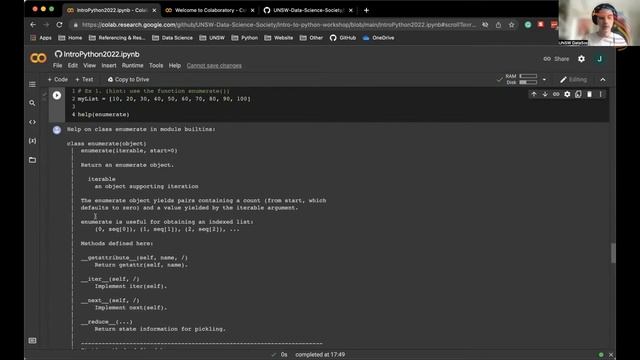The width and height of the screenshot is (640, 360).
Task: Open the cell editor settings gear
Action: point(567,94)
